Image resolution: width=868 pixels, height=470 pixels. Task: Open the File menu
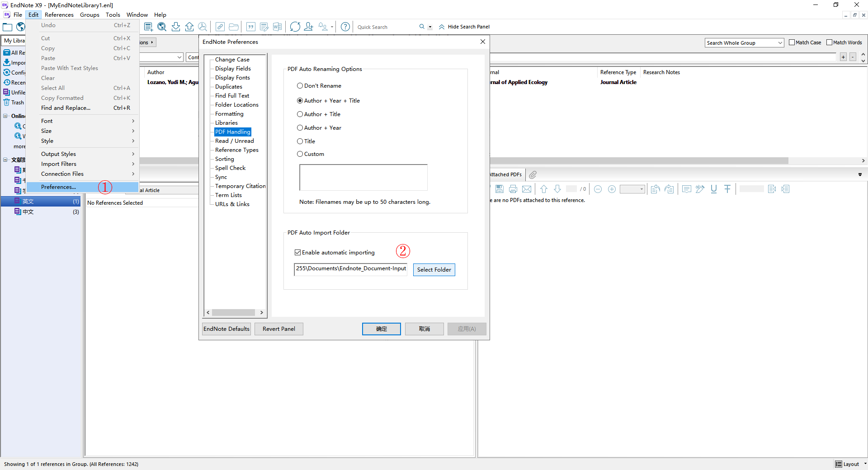point(18,14)
